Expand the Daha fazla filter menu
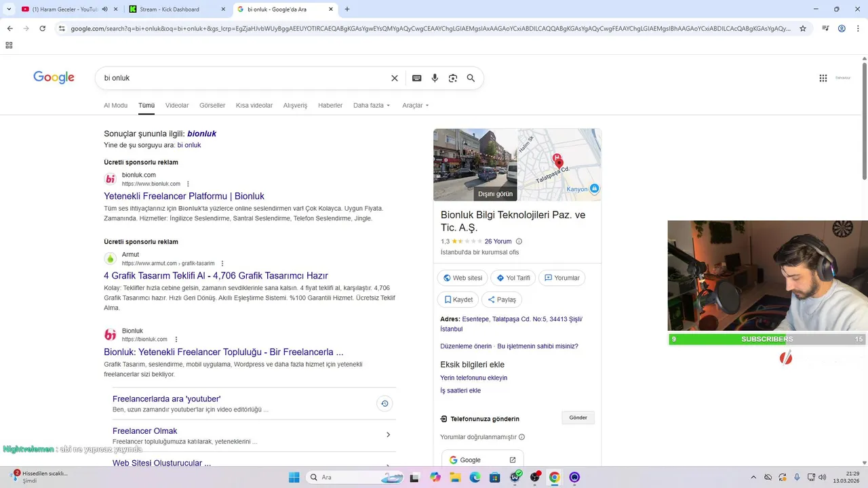 tap(372, 105)
